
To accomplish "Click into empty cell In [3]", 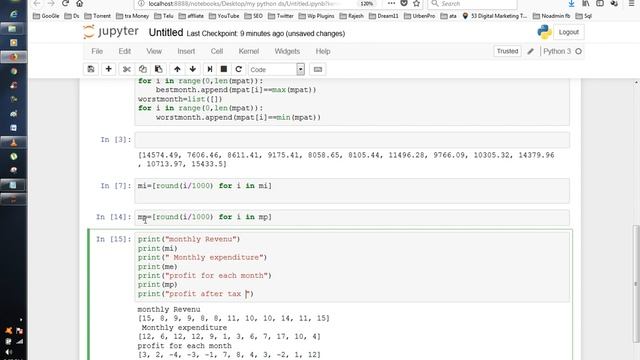I will click(x=352, y=140).
